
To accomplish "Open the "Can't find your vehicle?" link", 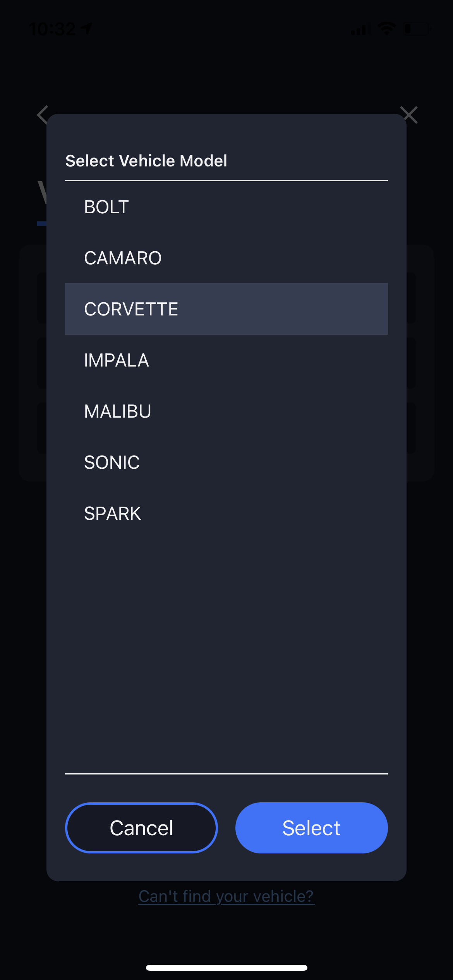I will click(x=226, y=896).
